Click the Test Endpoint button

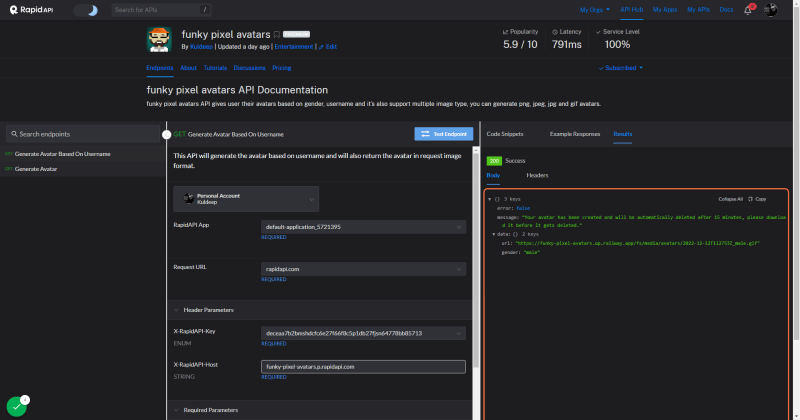[x=443, y=134]
